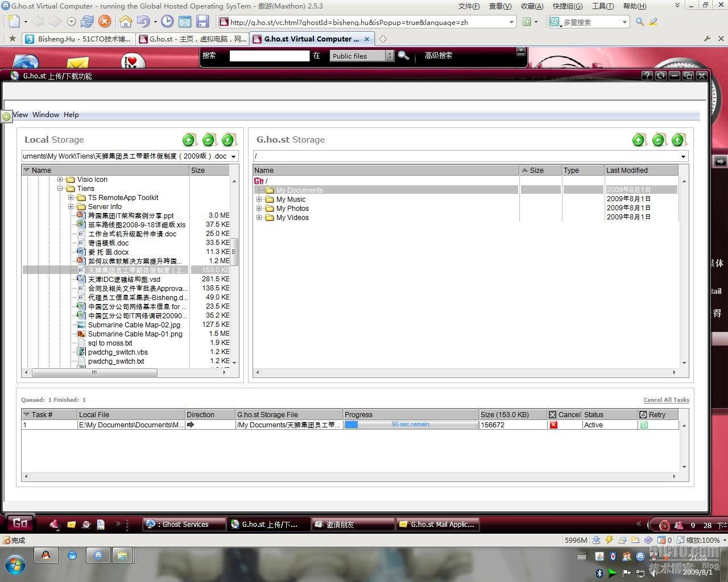The height and width of the screenshot is (582, 728).
Task: Click the floppy disk Save icon
Action: point(202,22)
